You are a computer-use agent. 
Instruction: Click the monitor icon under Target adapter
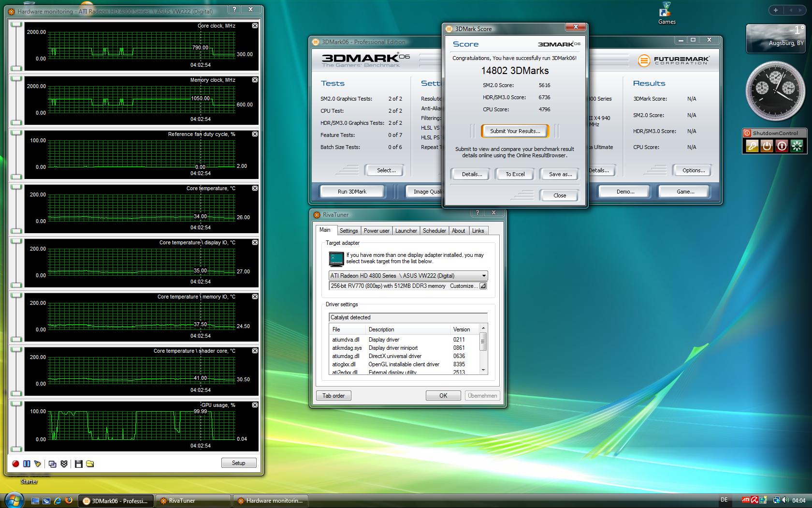point(336,259)
